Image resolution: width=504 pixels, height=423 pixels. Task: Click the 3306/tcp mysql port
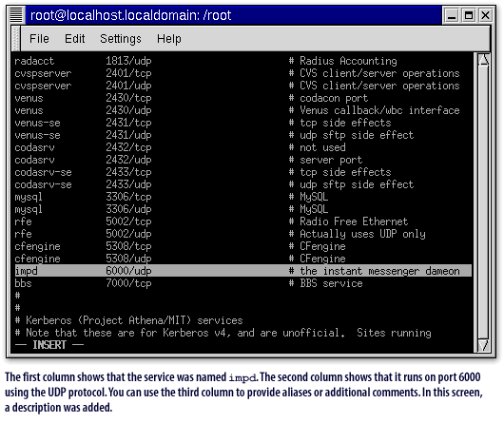(128, 197)
